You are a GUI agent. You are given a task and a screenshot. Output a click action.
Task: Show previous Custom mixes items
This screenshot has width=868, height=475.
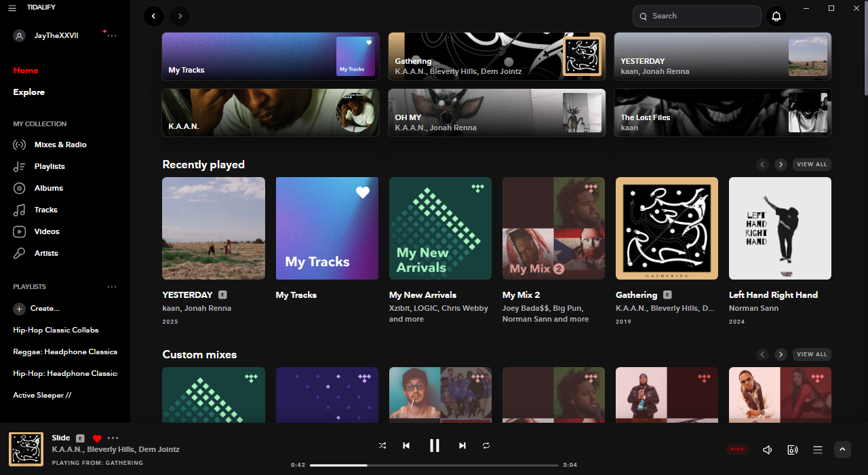(763, 354)
